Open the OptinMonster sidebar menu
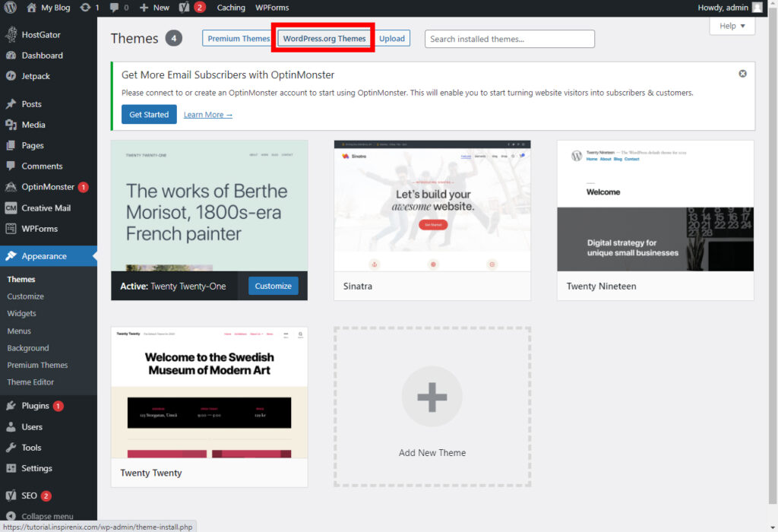 [49, 187]
